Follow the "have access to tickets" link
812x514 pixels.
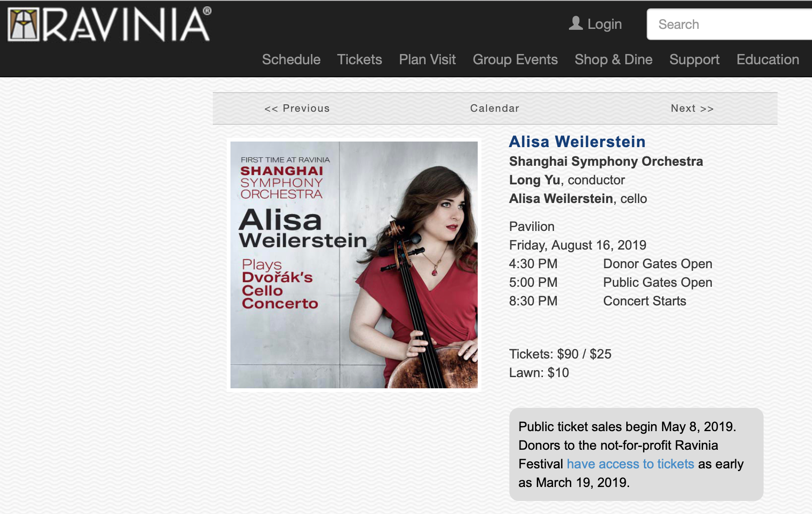click(x=630, y=464)
